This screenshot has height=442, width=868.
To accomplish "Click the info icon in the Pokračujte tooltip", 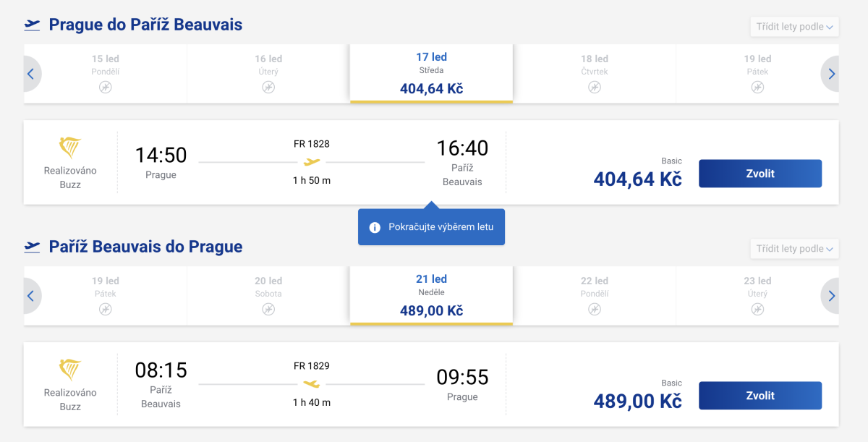I will coord(375,227).
